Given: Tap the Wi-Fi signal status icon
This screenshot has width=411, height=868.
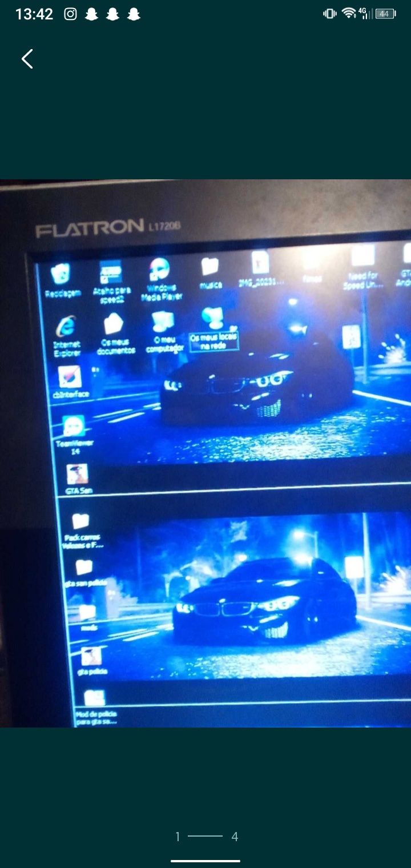Looking at the screenshot, I should 348,14.
